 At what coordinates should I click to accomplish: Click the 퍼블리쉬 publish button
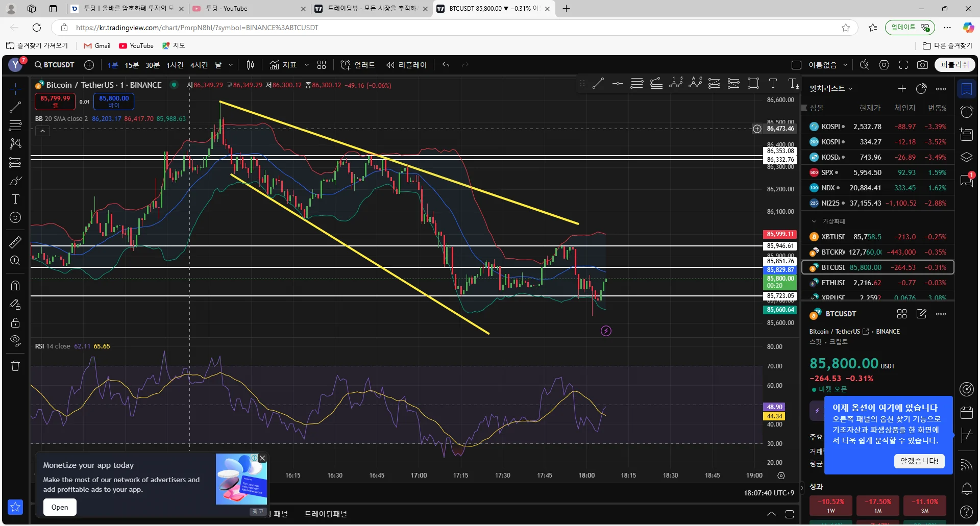click(955, 65)
